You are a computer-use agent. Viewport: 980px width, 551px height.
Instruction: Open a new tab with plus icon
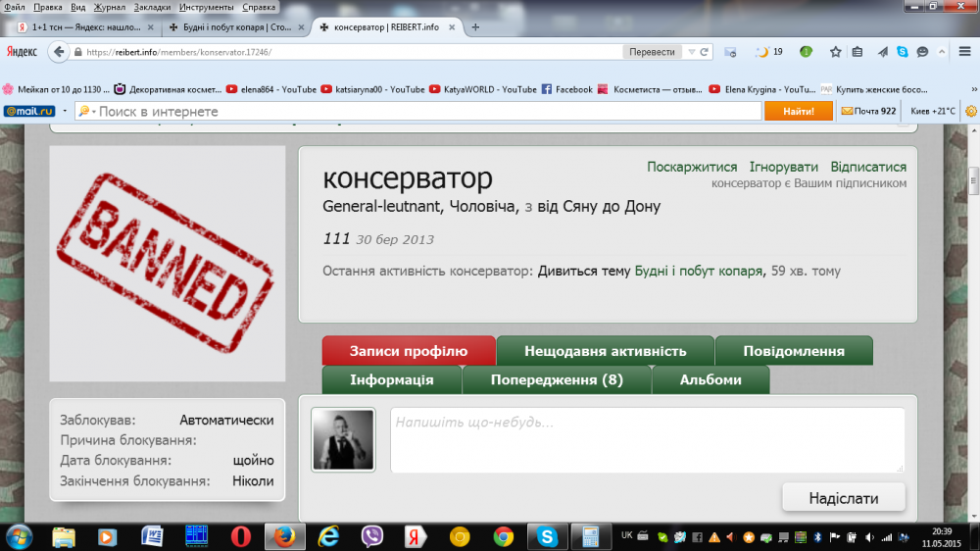(475, 26)
